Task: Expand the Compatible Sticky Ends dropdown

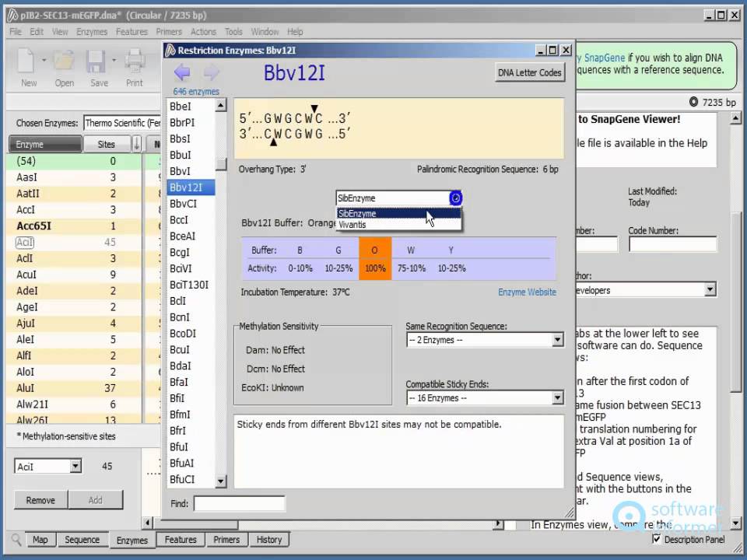Action: click(557, 398)
